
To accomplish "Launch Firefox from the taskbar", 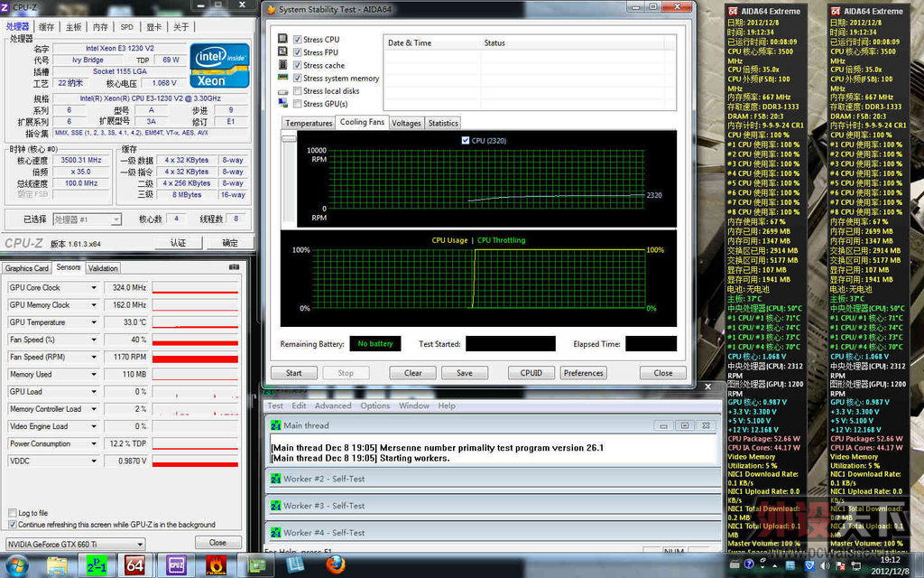I will [x=336, y=565].
